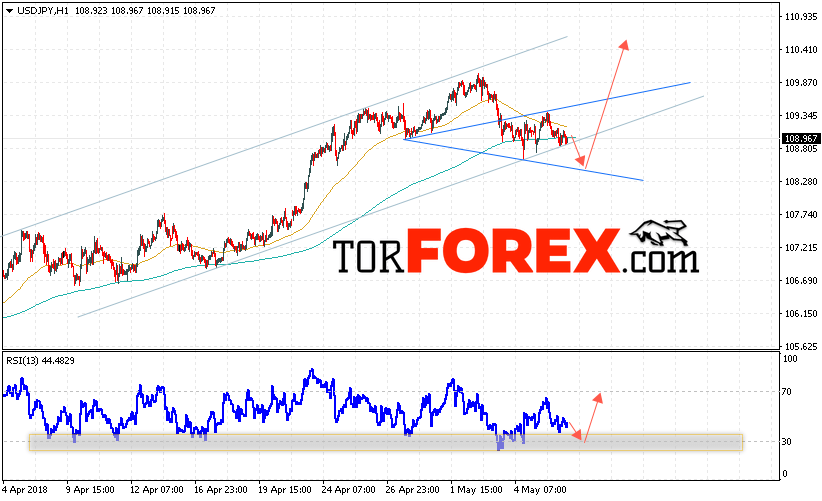
Task: Select the 108.967 current price label
Action: (800, 138)
